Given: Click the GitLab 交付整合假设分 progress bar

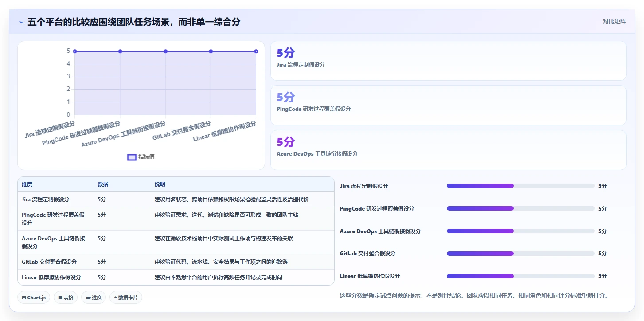Looking at the screenshot, I should [521, 254].
